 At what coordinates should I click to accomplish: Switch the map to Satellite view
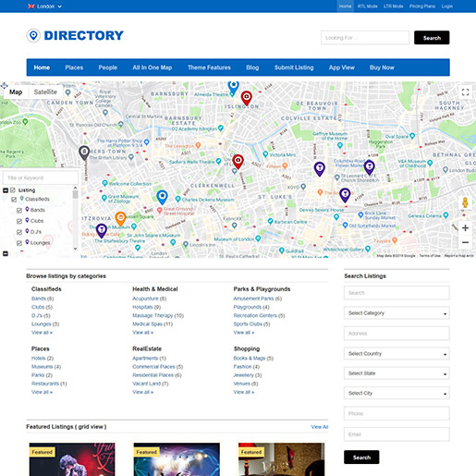(x=45, y=92)
